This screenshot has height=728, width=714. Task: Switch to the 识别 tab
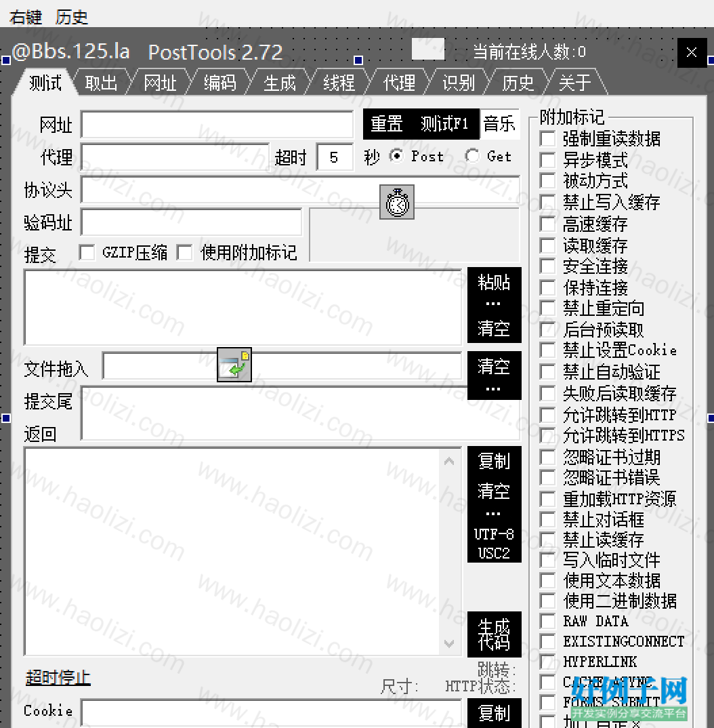(459, 83)
